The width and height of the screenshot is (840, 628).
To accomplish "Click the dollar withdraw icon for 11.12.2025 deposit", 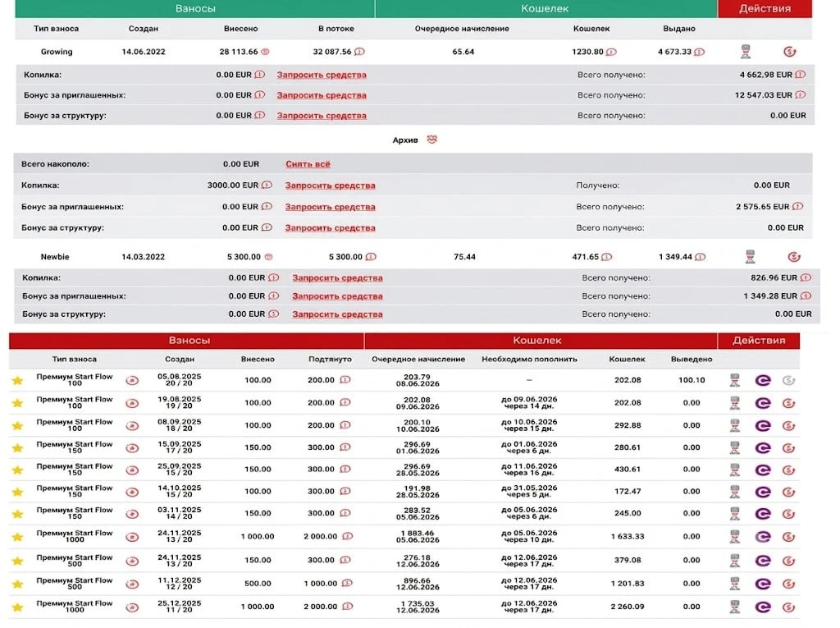I will [x=788, y=584].
